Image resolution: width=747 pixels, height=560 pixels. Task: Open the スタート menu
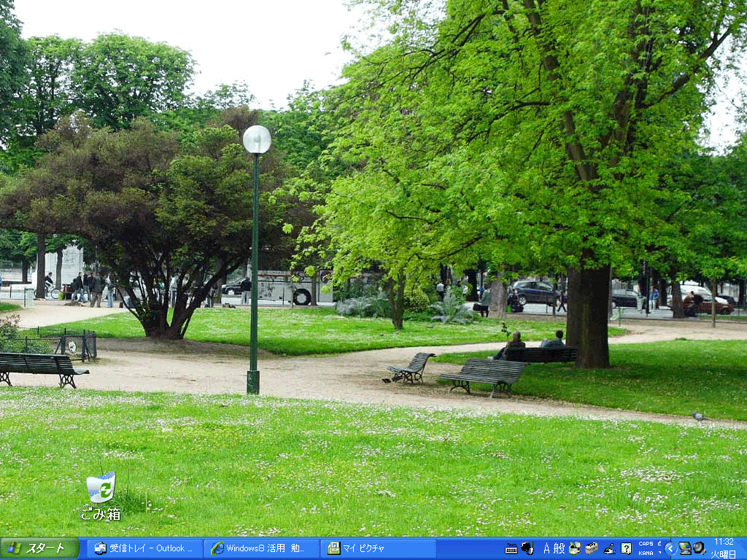click(38, 548)
